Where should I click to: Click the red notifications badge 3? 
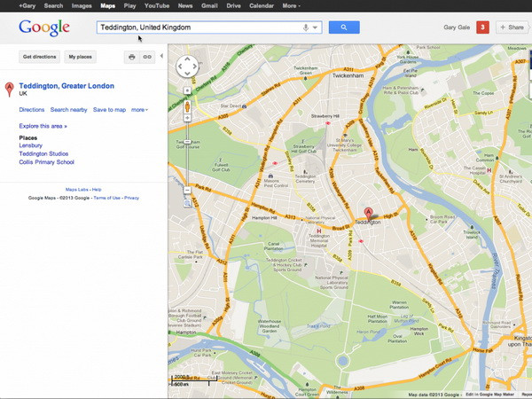[482, 27]
